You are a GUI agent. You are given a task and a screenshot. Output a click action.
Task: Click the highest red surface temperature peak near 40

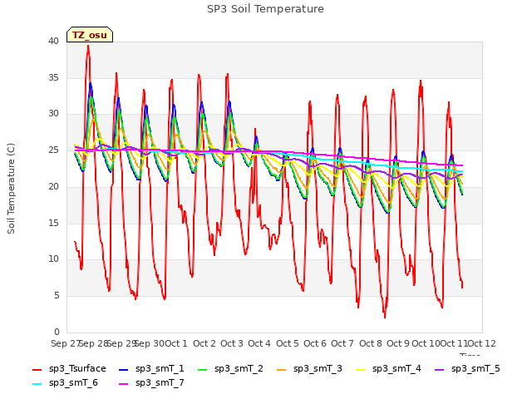coord(88,47)
